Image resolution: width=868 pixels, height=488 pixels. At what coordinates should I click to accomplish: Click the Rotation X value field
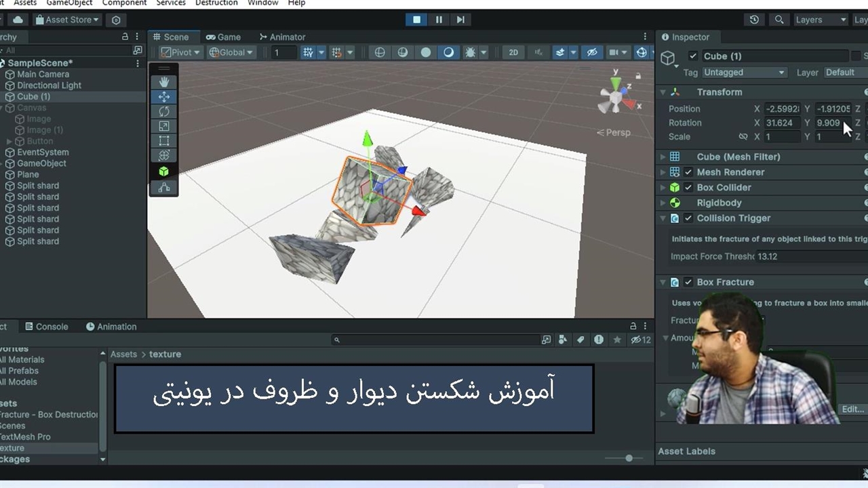(782, 123)
